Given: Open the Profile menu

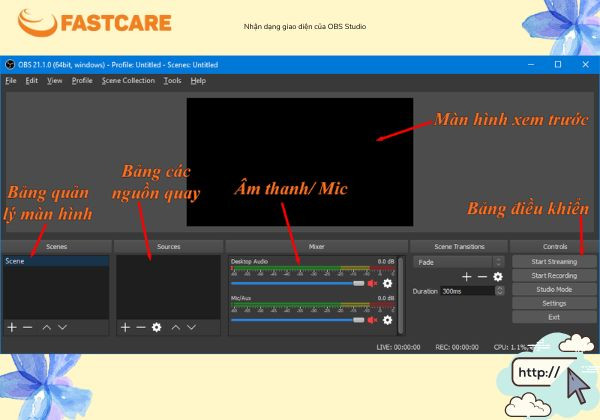Looking at the screenshot, I should pyautogui.click(x=82, y=81).
